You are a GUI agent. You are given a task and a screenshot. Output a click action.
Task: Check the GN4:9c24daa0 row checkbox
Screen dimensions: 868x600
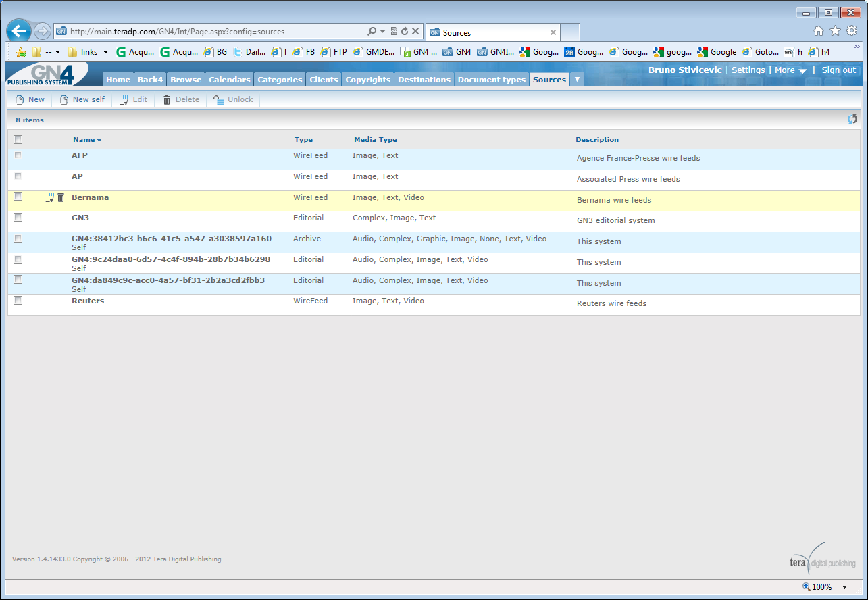[18, 259]
